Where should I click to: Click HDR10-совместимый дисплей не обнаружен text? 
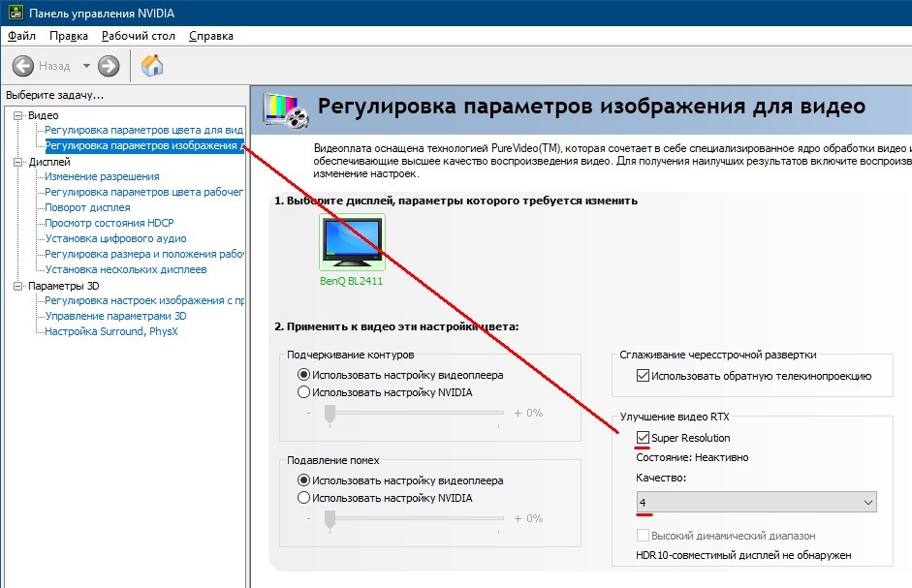(x=743, y=555)
